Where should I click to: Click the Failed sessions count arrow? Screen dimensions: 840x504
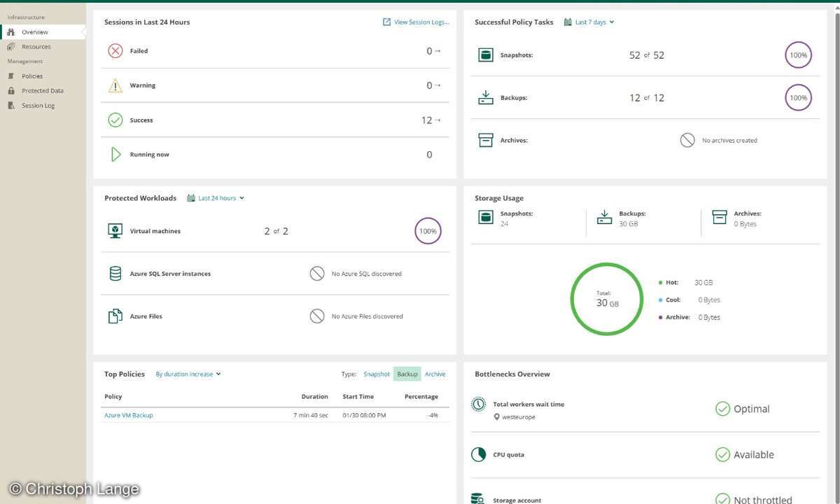tap(437, 51)
